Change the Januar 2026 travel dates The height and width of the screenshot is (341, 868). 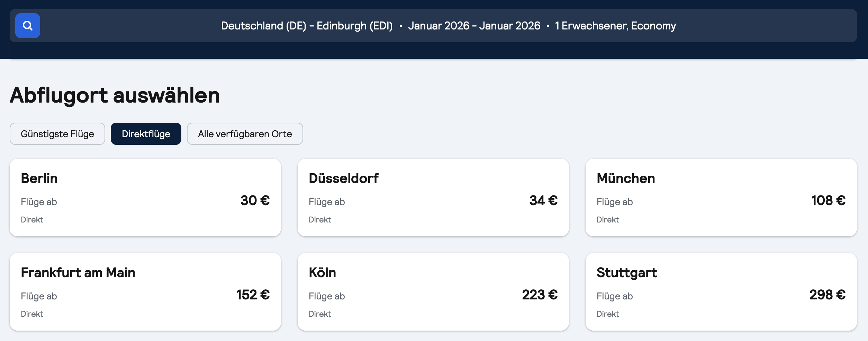[x=474, y=26]
